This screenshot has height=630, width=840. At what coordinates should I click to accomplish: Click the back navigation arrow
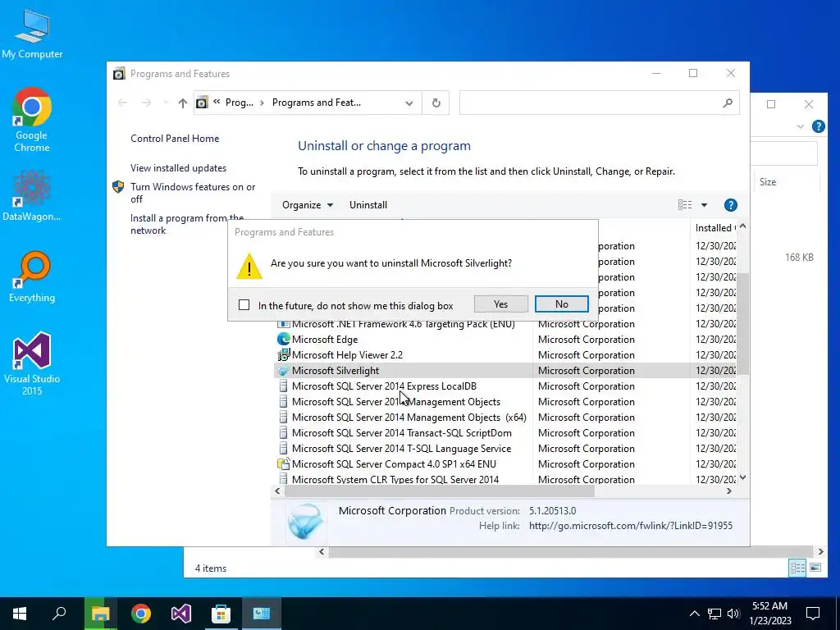(122, 103)
